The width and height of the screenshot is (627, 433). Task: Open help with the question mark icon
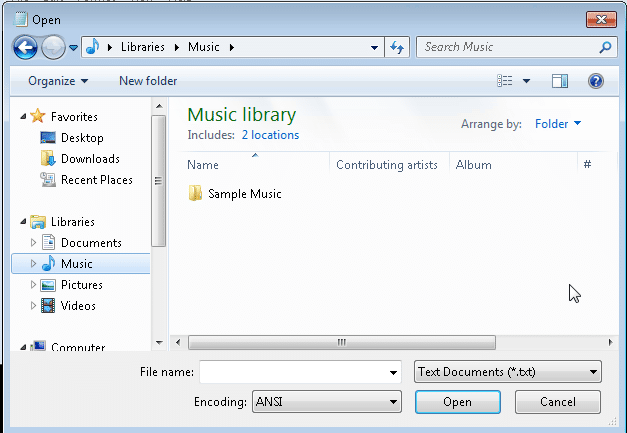click(596, 81)
